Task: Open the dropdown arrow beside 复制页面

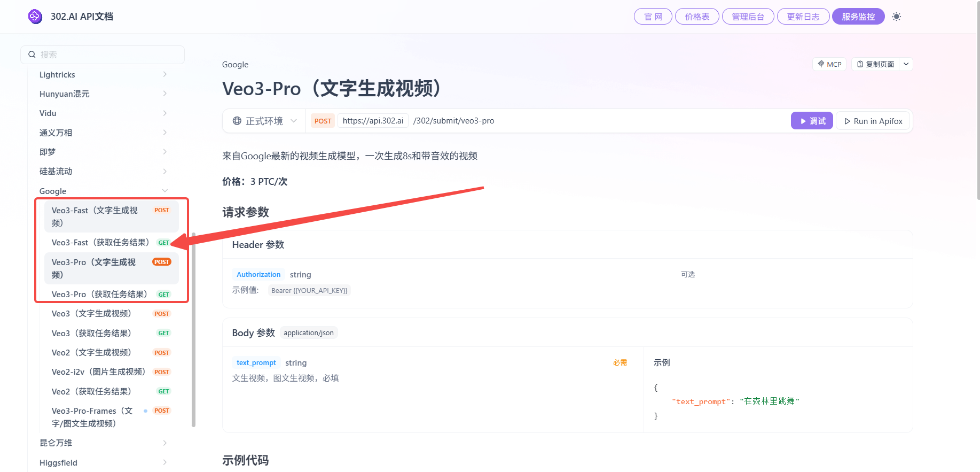Action: point(906,64)
